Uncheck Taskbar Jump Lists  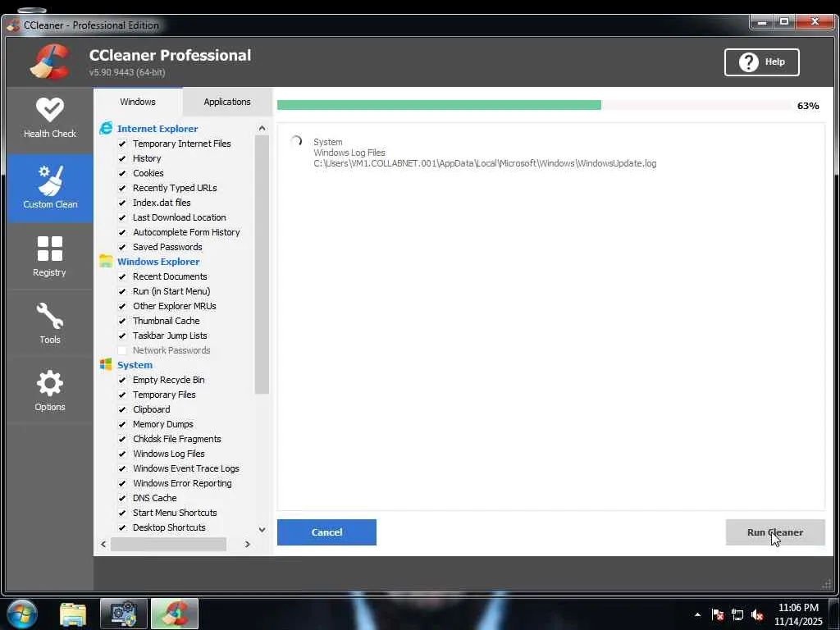(122, 336)
